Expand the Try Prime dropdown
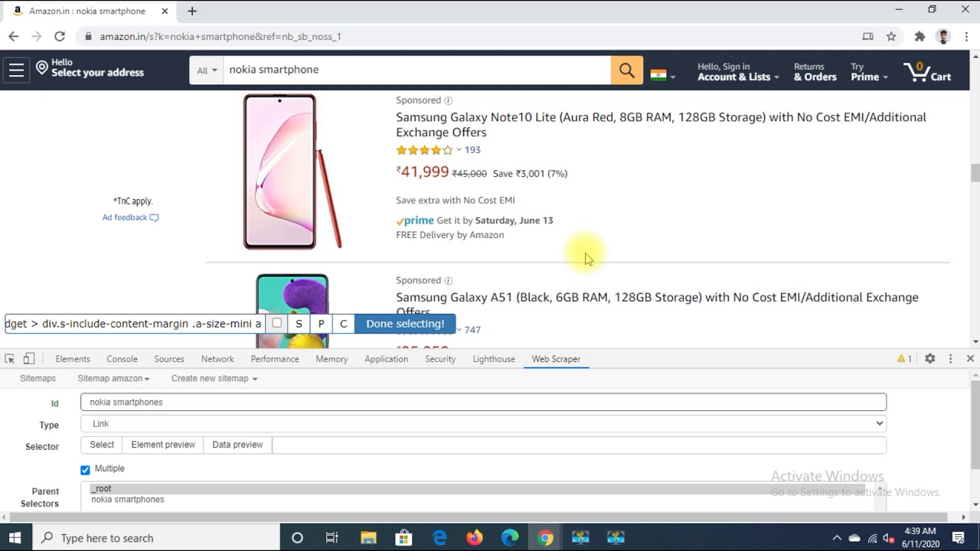 pos(869,72)
